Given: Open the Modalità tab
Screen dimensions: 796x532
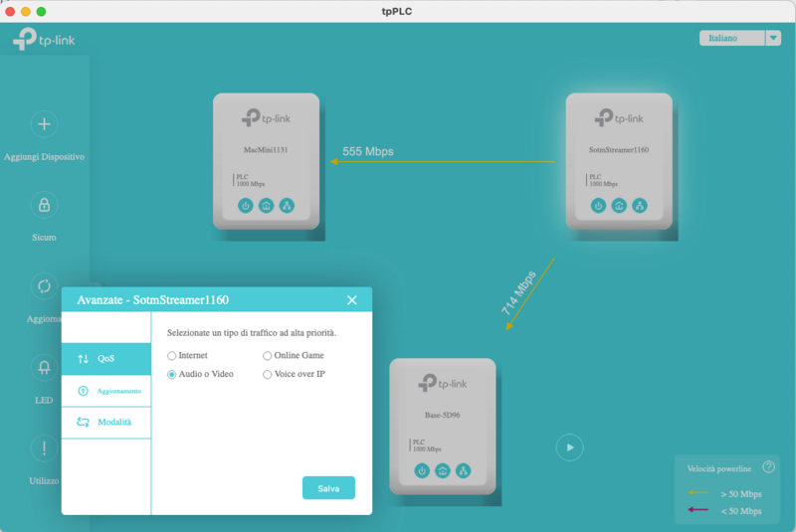Looking at the screenshot, I should pos(106,422).
